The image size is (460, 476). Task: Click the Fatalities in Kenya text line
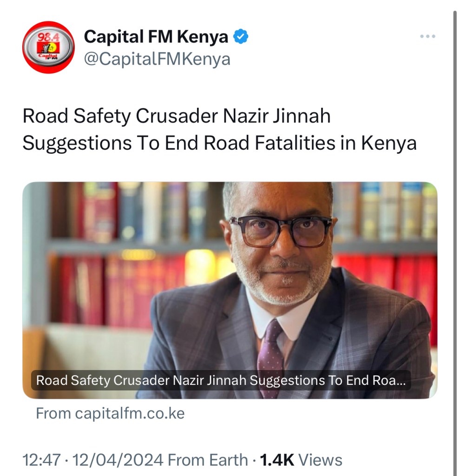335,143
